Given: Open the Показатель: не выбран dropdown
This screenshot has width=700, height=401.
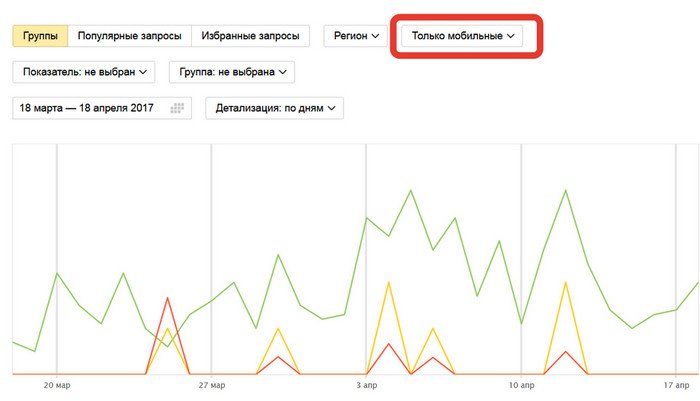Looking at the screenshot, I should [x=84, y=72].
